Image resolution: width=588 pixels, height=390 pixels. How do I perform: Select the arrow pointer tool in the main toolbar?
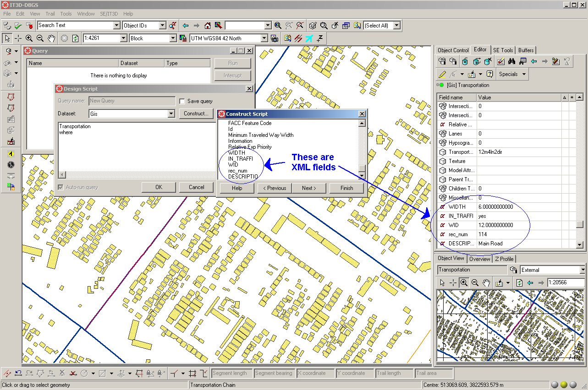point(7,38)
